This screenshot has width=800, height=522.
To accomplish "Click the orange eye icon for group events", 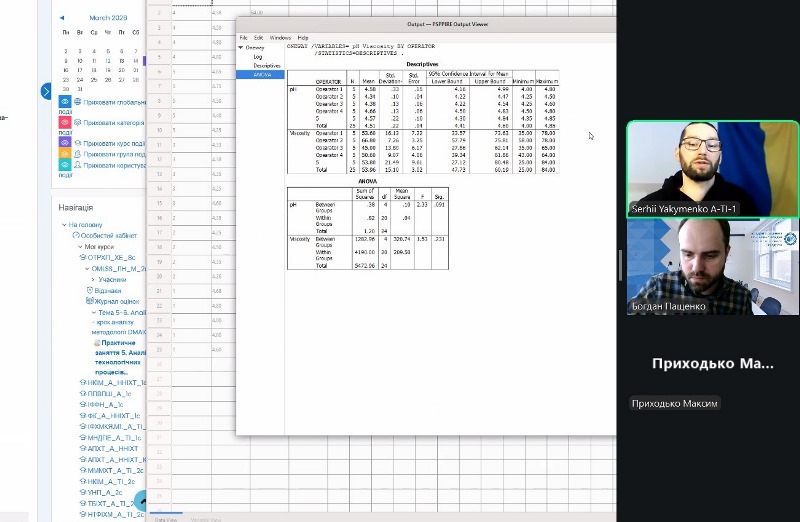I will coord(65,155).
